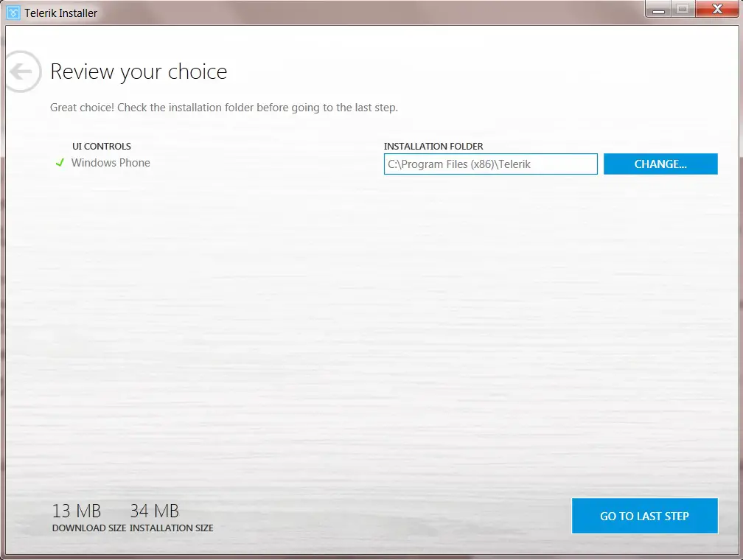Click the 'Great choice!' instruction text
Screen dimensions: 743x560
pos(224,108)
